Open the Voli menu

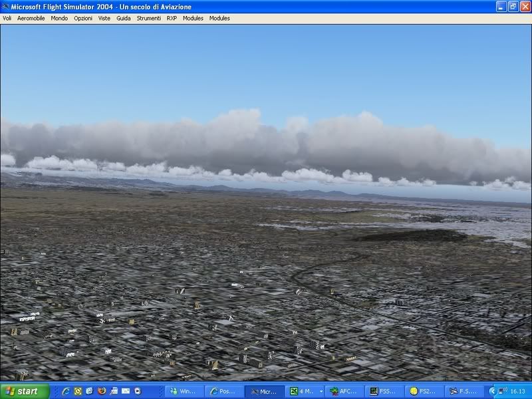pos(7,19)
